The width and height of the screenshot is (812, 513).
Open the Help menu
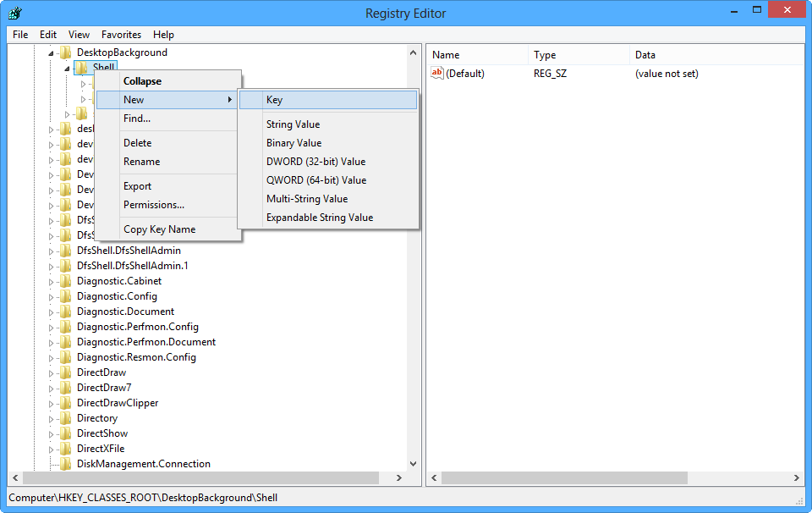[163, 35]
